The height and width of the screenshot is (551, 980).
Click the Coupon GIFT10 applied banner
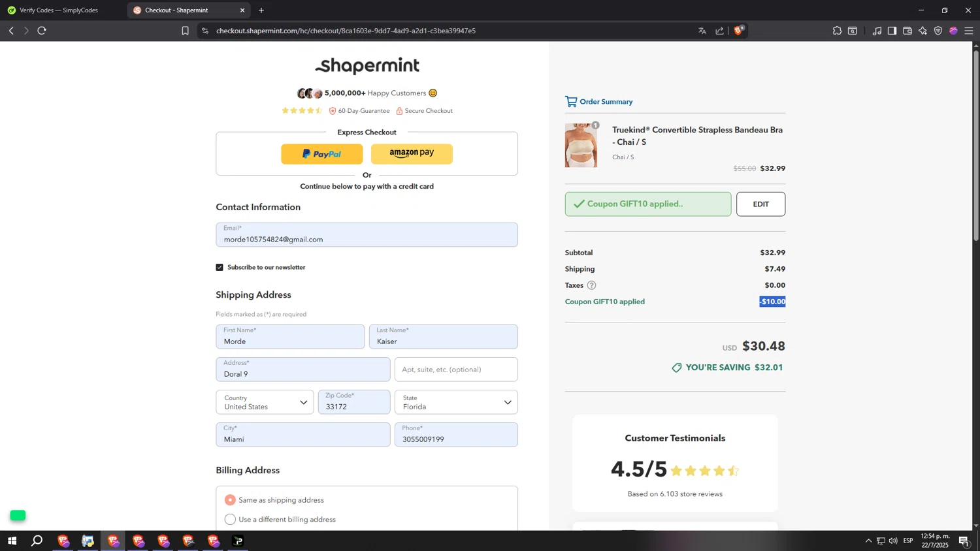tap(648, 204)
